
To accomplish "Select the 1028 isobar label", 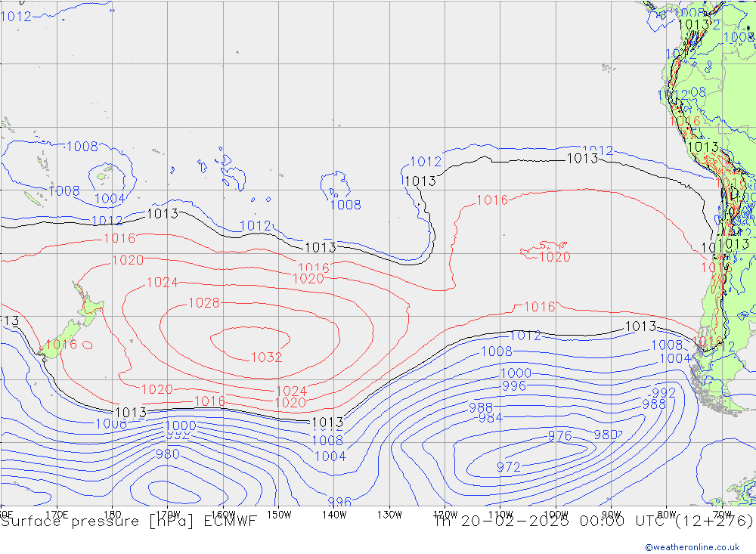I will point(204,303).
